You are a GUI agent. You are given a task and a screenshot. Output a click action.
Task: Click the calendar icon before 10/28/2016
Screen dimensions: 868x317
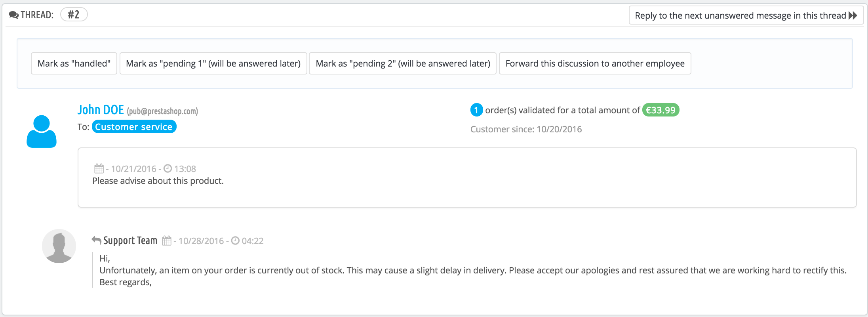click(167, 241)
